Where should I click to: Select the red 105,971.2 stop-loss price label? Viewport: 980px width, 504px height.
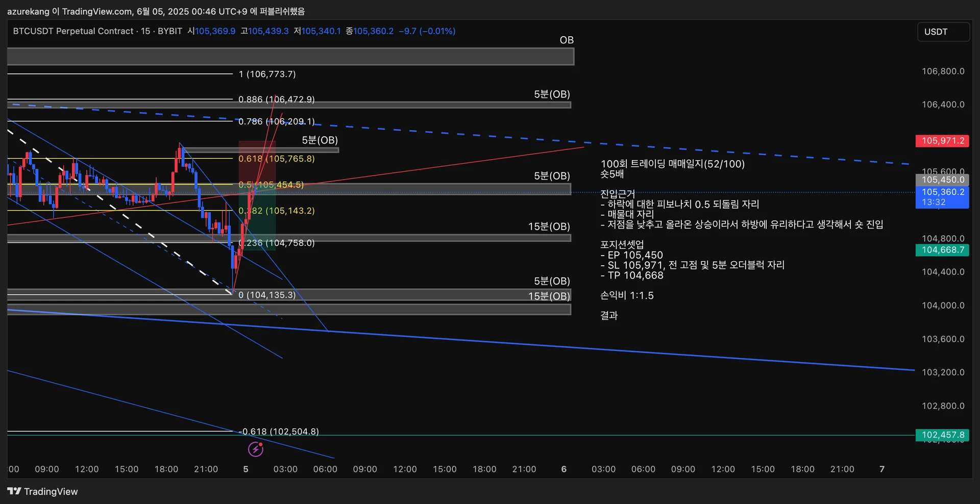[942, 141]
